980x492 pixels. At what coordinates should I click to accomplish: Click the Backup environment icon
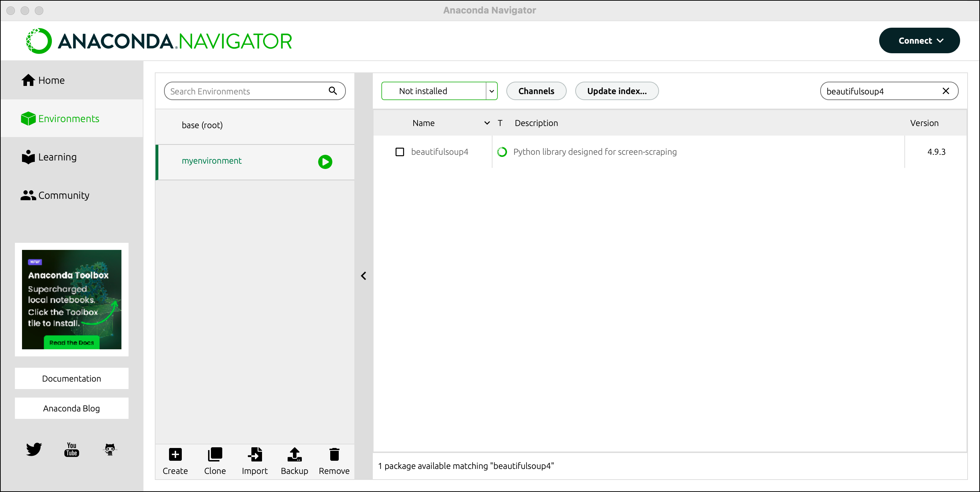[x=294, y=454]
